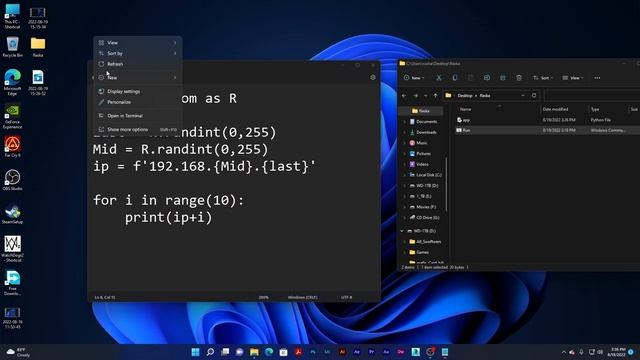640x360 pixels.
Task: Expand Local Disk (C:) in navigation pane
Action: coord(404,175)
